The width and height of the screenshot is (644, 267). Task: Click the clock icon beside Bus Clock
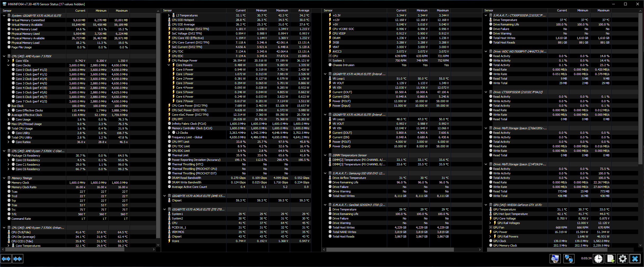[9, 106]
